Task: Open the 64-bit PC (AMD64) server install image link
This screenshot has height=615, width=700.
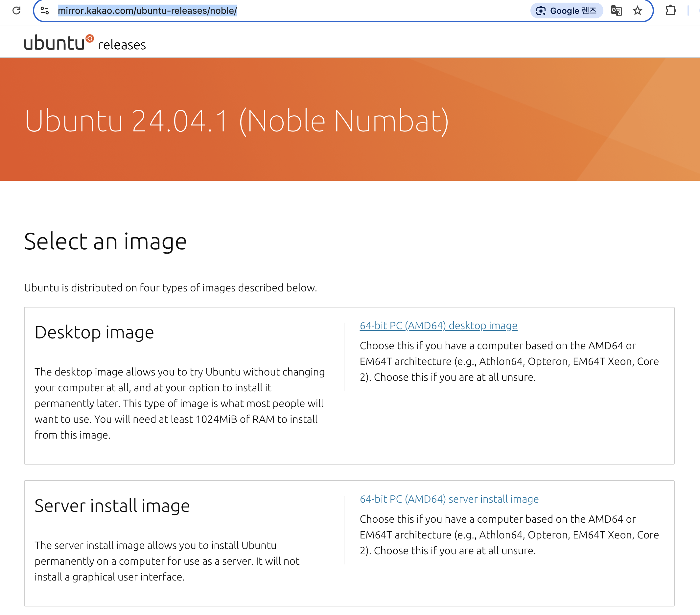Action: pyautogui.click(x=449, y=499)
